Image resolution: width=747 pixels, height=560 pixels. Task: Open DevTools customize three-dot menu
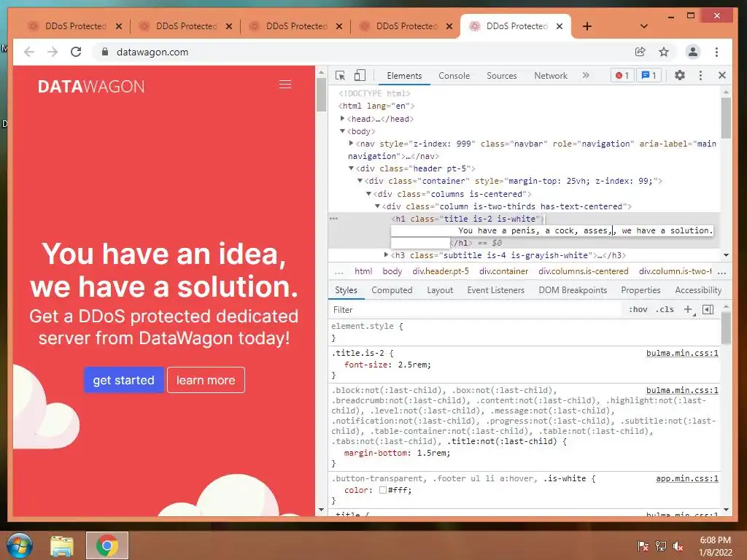click(x=700, y=75)
